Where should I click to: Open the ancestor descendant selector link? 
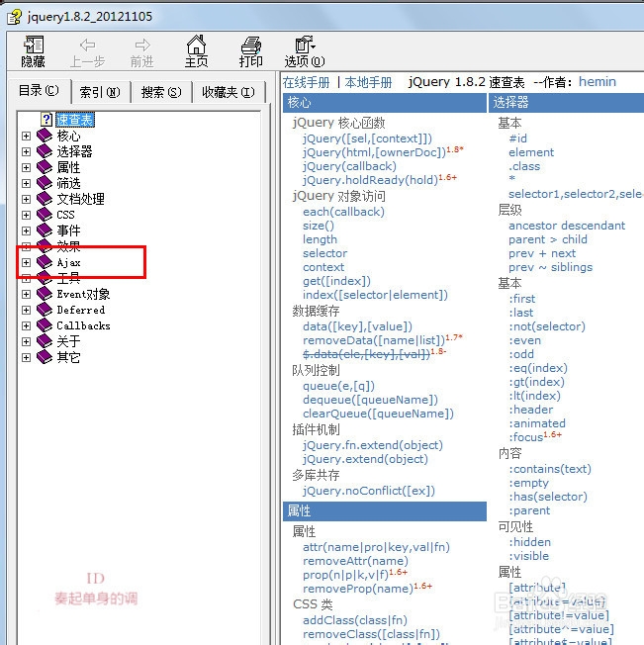pos(567,226)
